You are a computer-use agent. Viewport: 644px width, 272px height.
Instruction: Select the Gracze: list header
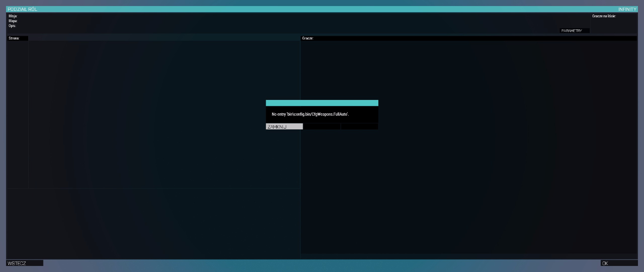click(308, 38)
